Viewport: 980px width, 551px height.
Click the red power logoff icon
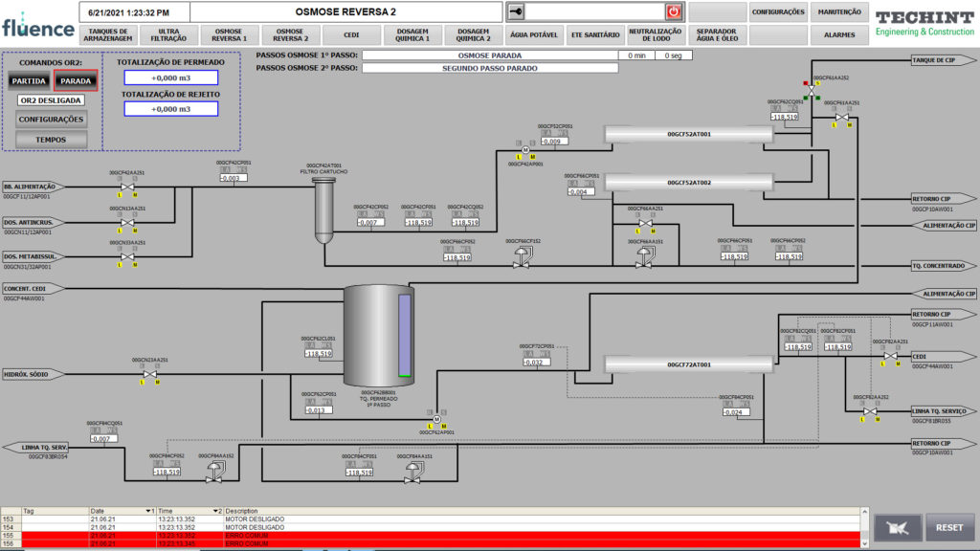tap(673, 11)
